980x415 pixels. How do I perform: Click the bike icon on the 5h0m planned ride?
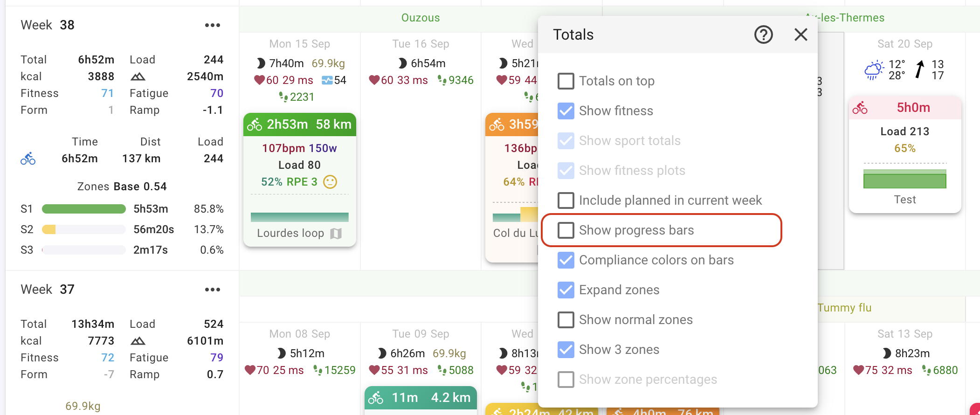[860, 108]
